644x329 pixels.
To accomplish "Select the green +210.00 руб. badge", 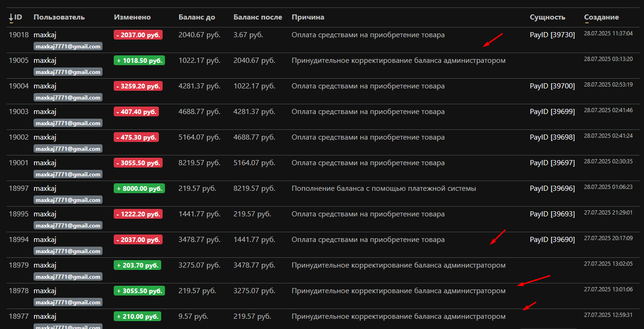I will [x=137, y=316].
